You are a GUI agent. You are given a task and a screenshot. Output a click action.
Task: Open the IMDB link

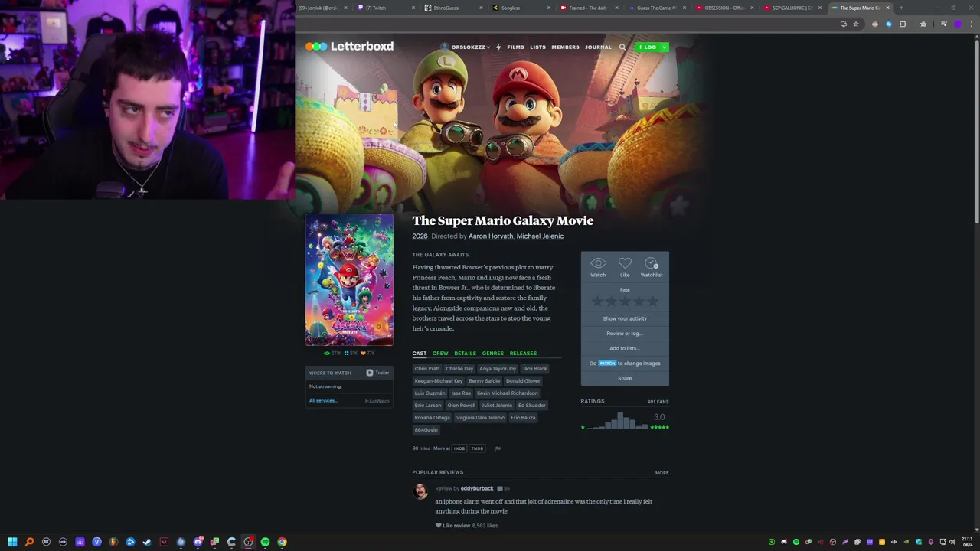click(459, 448)
